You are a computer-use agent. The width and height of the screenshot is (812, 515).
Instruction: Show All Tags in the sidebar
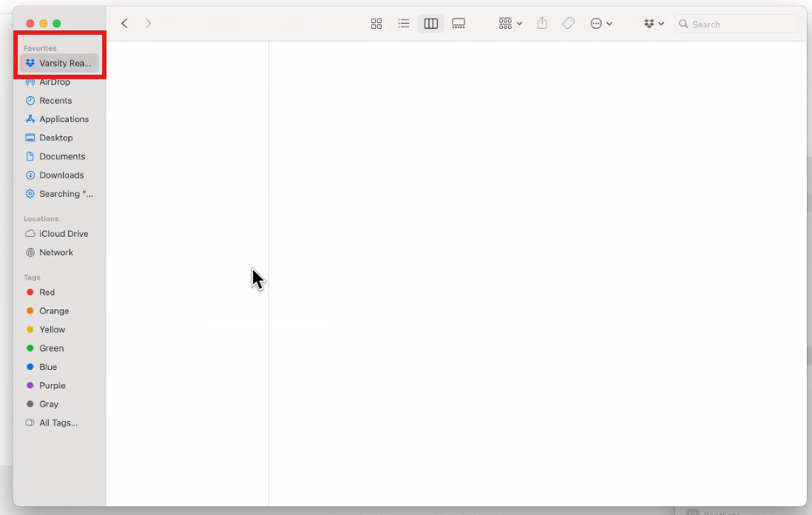tap(58, 423)
